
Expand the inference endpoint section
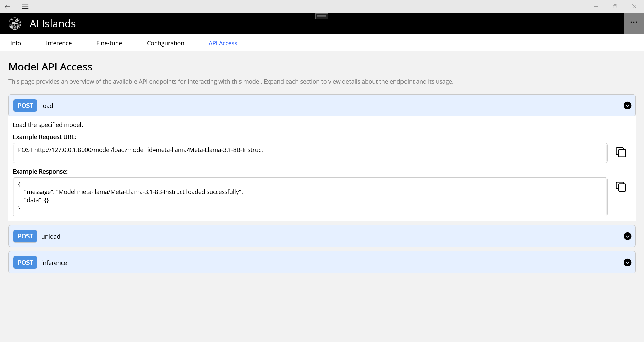pos(627,263)
